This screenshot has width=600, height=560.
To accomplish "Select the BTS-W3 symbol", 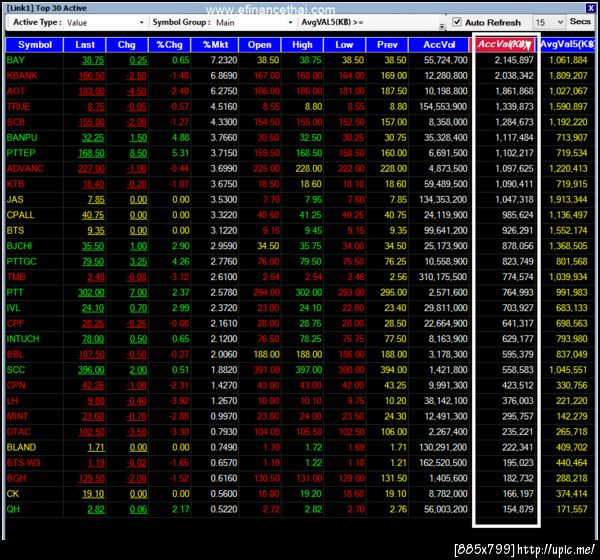I will 23,463.
